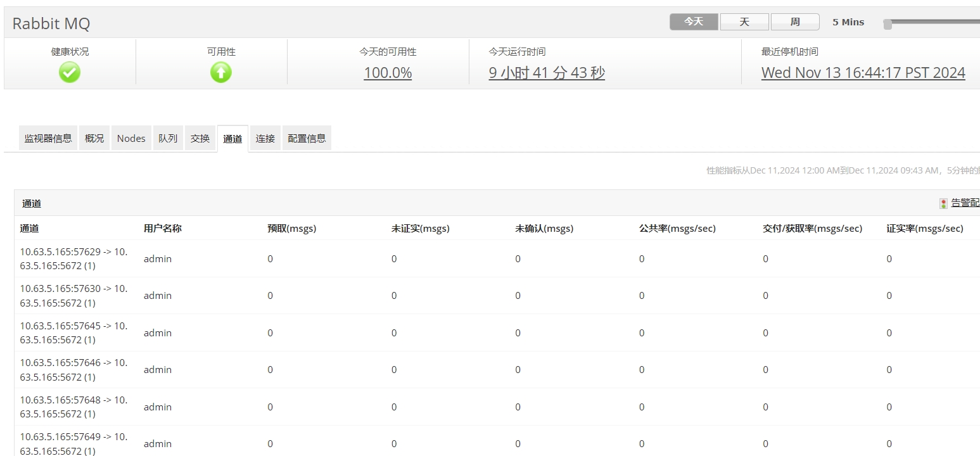Select channel 10.63.5.165:57646 row
The height and width of the screenshot is (456, 980).
497,370
